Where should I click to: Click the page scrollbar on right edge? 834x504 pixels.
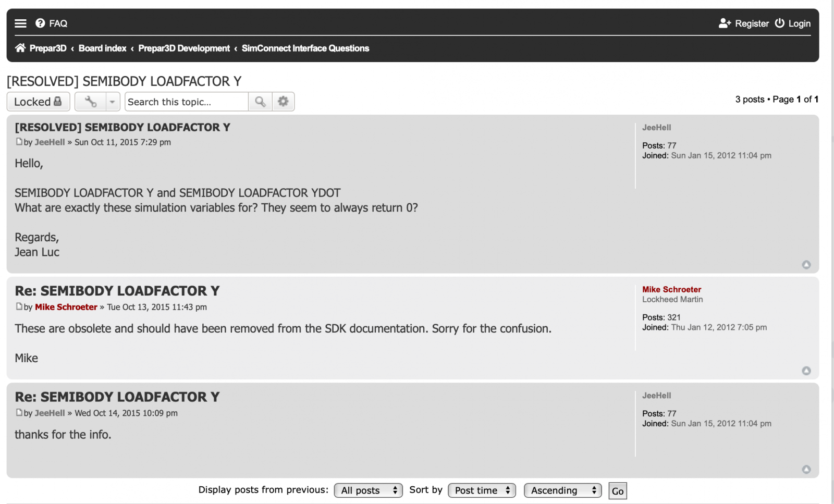pyautogui.click(x=832, y=252)
